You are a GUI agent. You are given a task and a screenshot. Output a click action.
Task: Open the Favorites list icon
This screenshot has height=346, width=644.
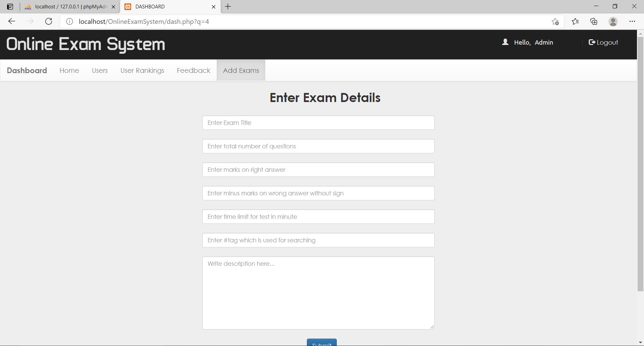tap(575, 21)
